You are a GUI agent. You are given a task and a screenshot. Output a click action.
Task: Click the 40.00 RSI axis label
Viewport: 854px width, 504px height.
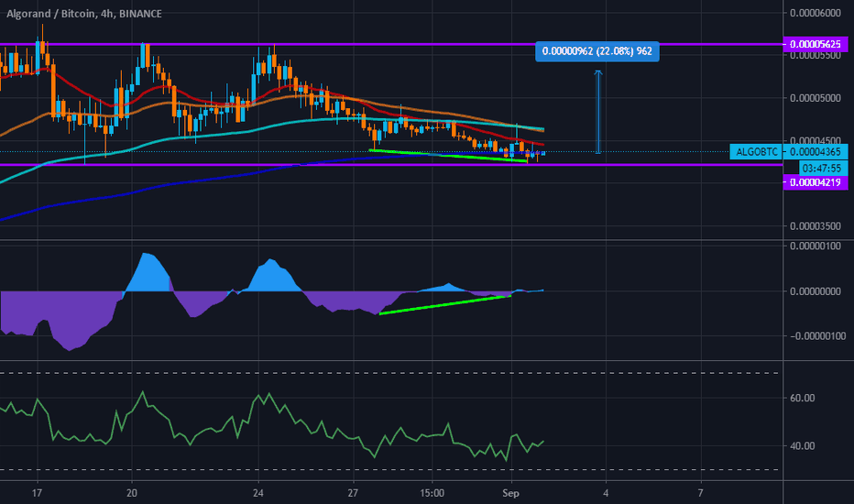(x=803, y=446)
